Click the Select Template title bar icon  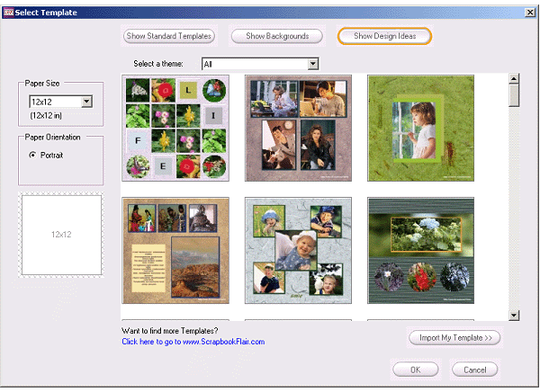[8, 13]
